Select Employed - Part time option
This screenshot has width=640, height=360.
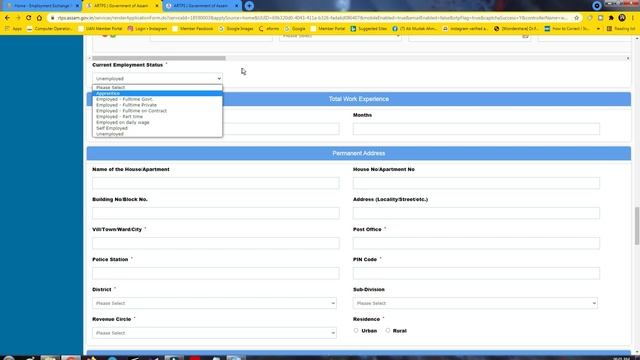click(x=157, y=116)
